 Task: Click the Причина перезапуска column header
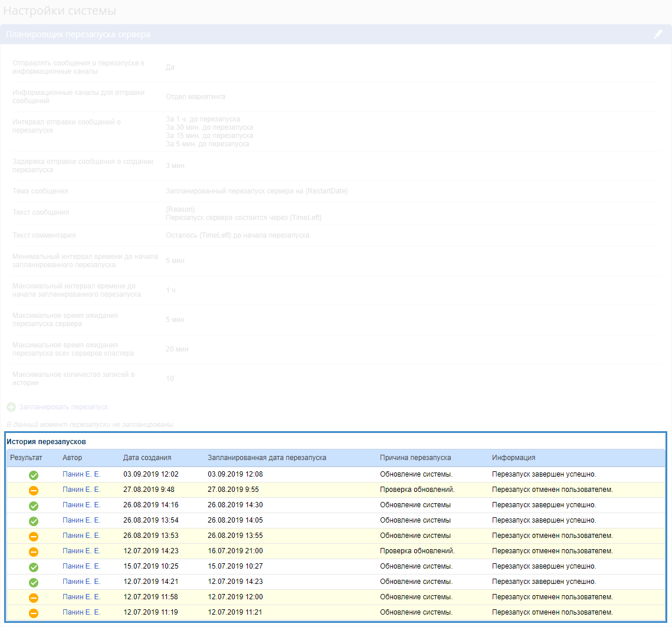point(415,458)
